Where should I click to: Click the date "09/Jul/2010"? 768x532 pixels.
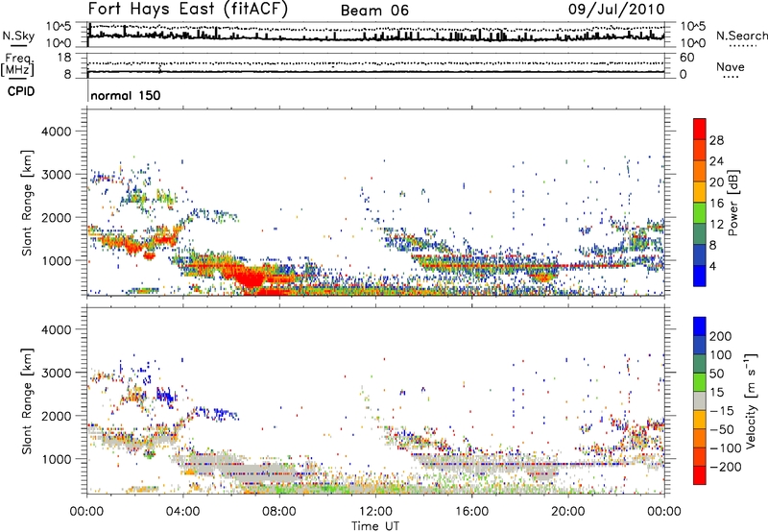[616, 10]
